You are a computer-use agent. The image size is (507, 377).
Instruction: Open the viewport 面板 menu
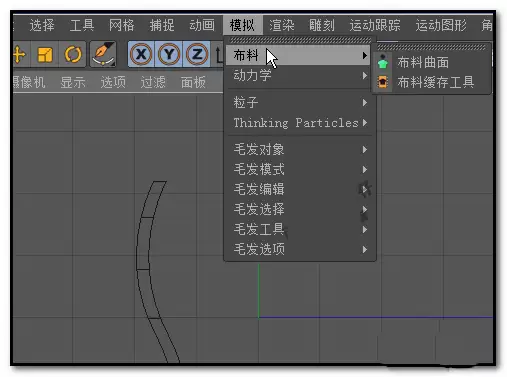coord(193,82)
